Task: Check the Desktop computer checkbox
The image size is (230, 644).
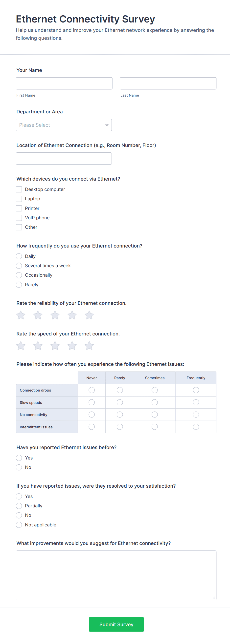Action: tap(19, 189)
